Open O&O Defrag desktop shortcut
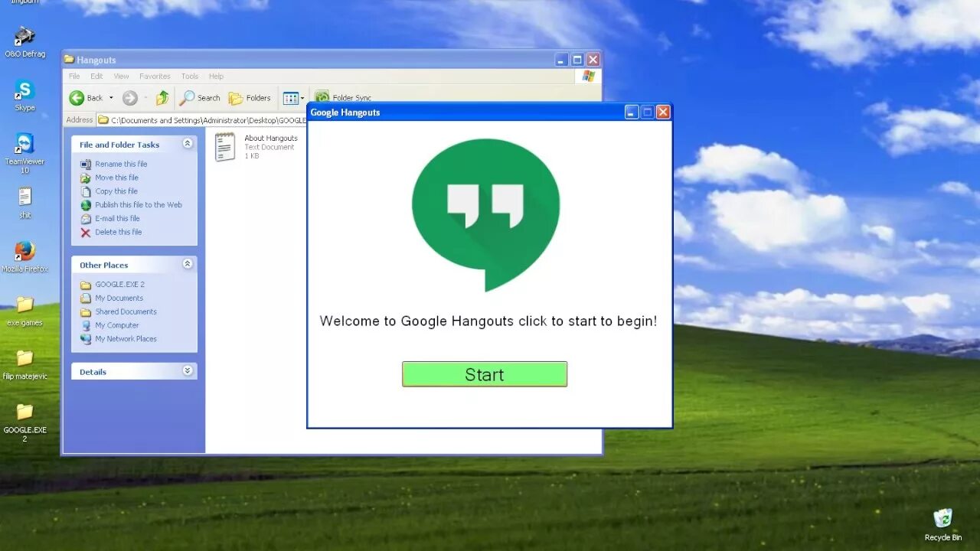 click(24, 43)
